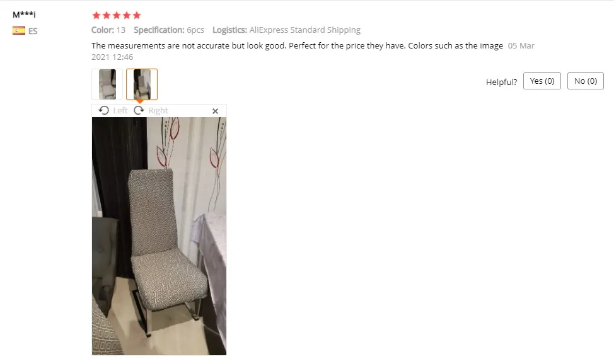Click the AliExpress Standard Shipping text
Screen dimensions: 614x364
(x=304, y=30)
